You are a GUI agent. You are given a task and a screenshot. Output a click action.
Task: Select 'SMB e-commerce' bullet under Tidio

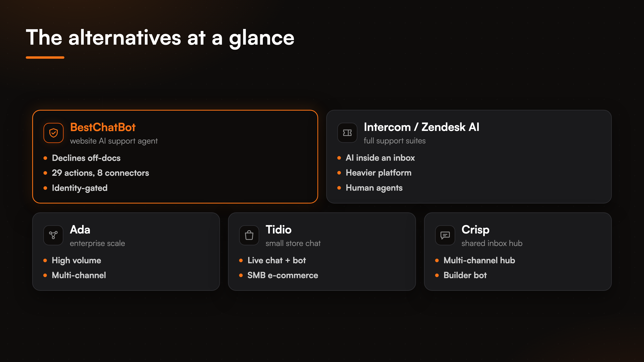[283, 275]
